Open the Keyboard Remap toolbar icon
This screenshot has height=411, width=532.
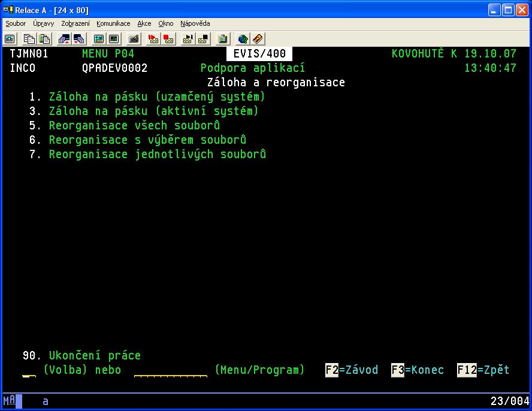coord(134,39)
